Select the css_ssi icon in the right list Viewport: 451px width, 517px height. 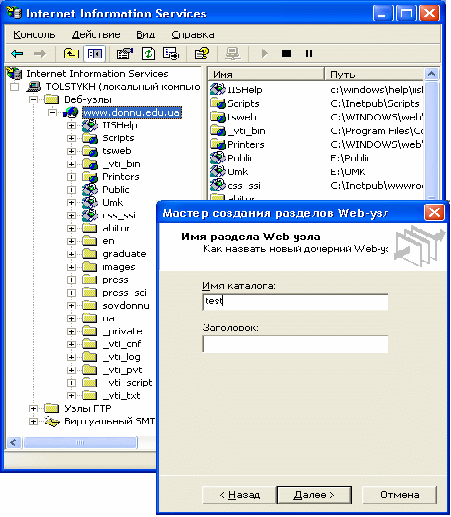[x=218, y=185]
